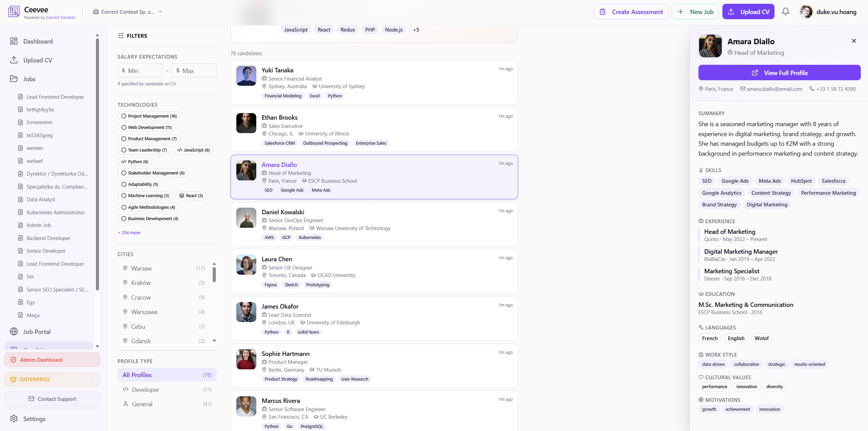Toggle the Machine Learning (5) filter
Screen dimensions: 868x431
click(x=145, y=195)
